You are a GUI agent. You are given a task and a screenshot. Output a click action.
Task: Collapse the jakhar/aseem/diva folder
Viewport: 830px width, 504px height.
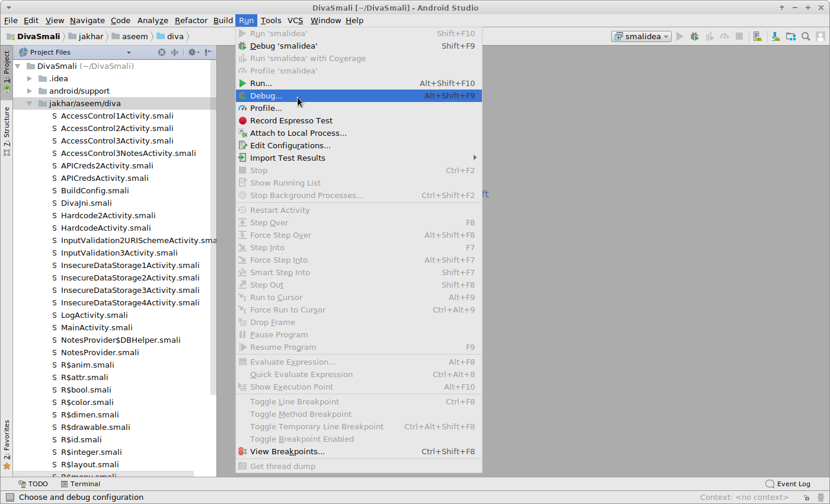point(30,103)
